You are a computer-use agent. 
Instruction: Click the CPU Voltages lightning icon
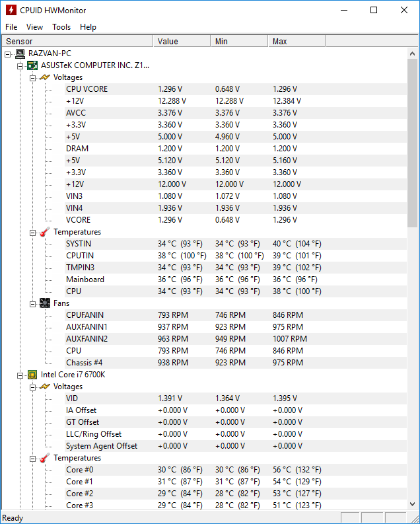point(45,387)
